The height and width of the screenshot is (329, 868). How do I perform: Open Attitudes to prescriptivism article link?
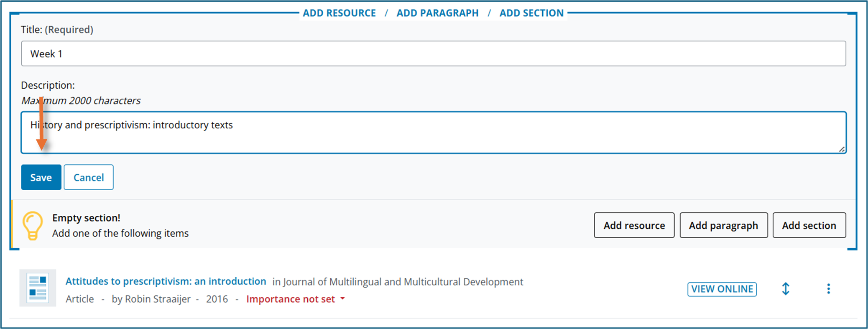click(166, 281)
